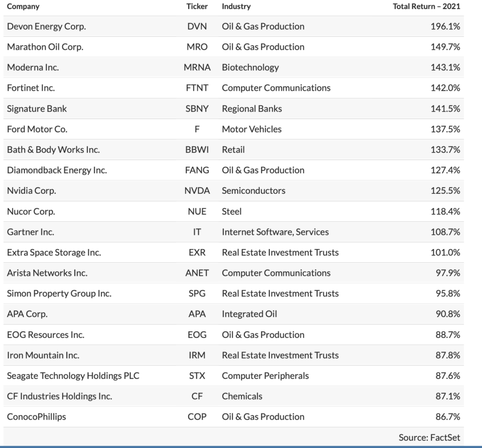
Task: Select the Devon Energy Corp. company name
Action: tap(46, 26)
